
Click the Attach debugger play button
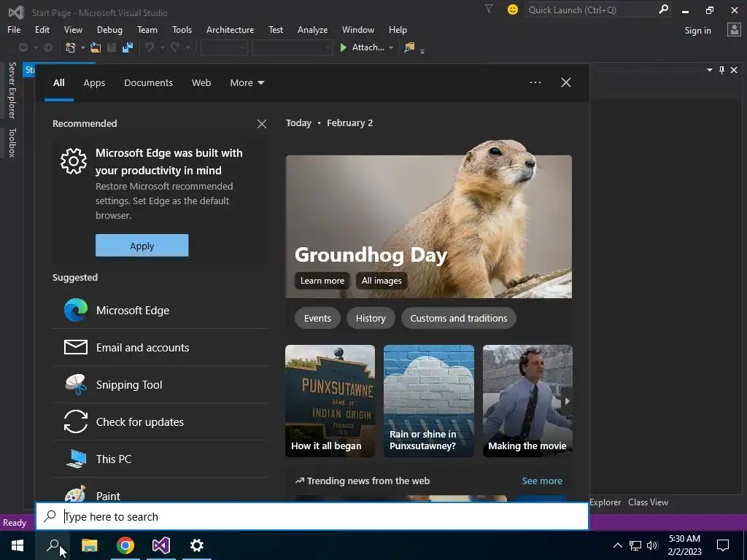point(343,47)
